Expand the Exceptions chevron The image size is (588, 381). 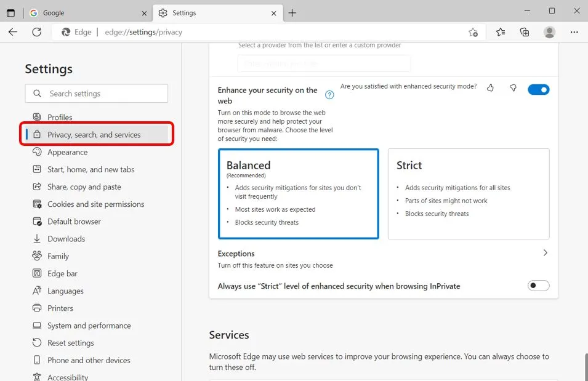[546, 253]
